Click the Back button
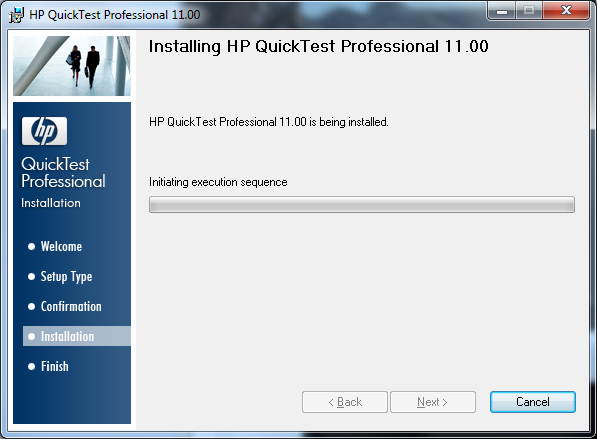597x439 pixels. (345, 402)
